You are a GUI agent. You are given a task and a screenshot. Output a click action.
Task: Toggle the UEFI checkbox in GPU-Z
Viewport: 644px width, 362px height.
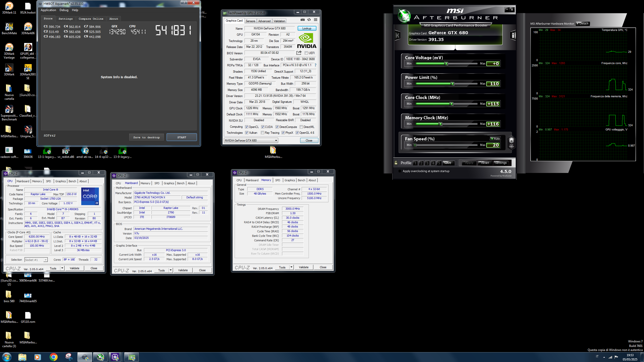[x=306, y=53]
